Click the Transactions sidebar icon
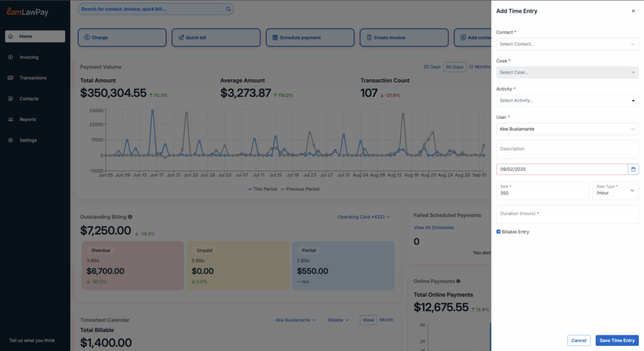The height and width of the screenshot is (351, 644). click(x=11, y=78)
